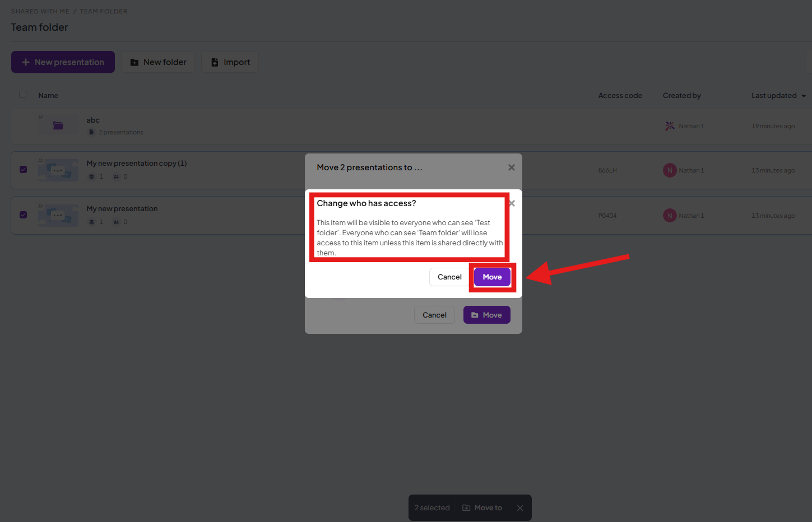Screen dimensions: 812x522
Task: Uncheck the My new presentation checkbox
Action: pos(23,215)
